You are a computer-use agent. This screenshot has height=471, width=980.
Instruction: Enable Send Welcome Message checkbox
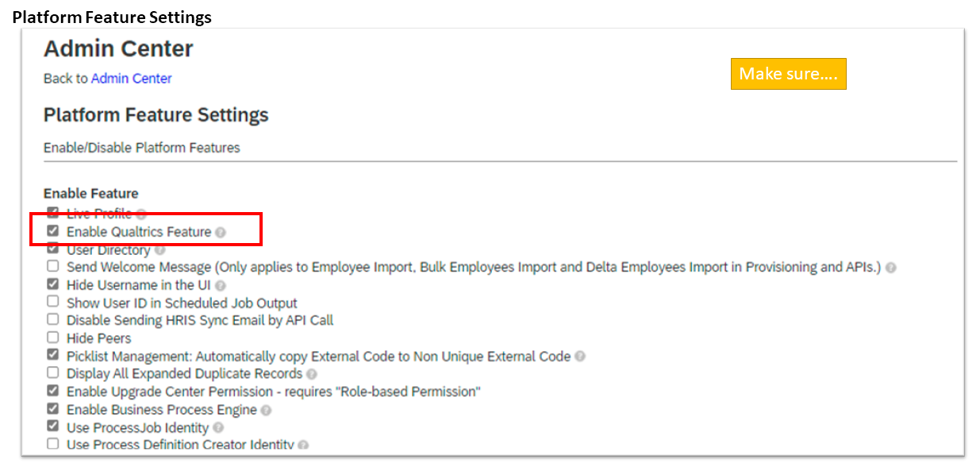pos(52,266)
